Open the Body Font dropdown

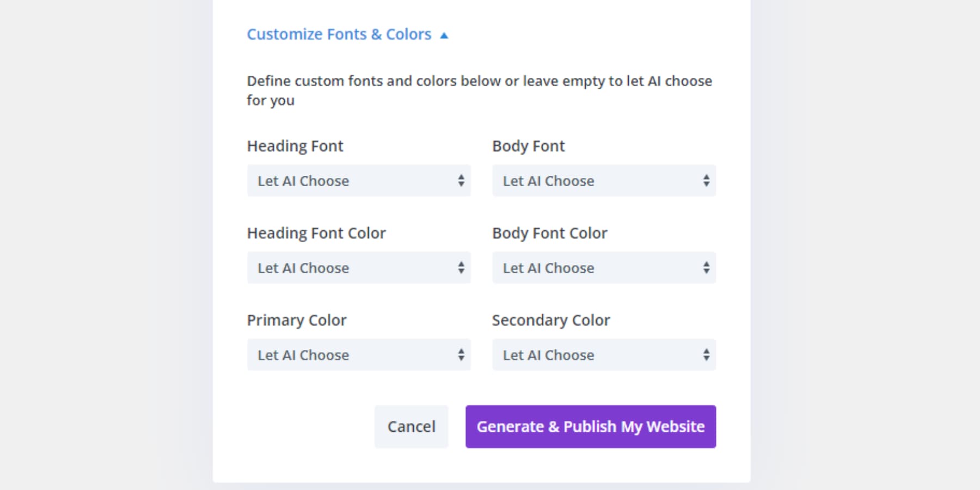pos(604,181)
